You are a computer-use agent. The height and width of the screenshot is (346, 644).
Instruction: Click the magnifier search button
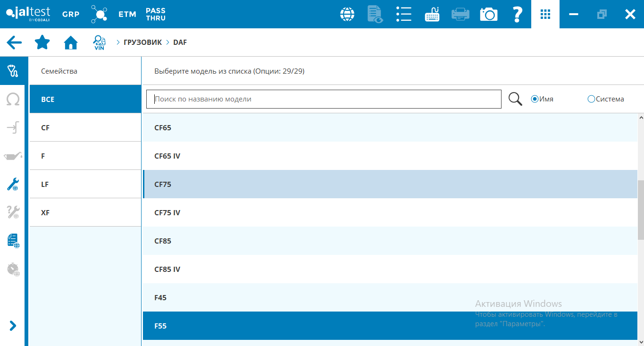[515, 99]
